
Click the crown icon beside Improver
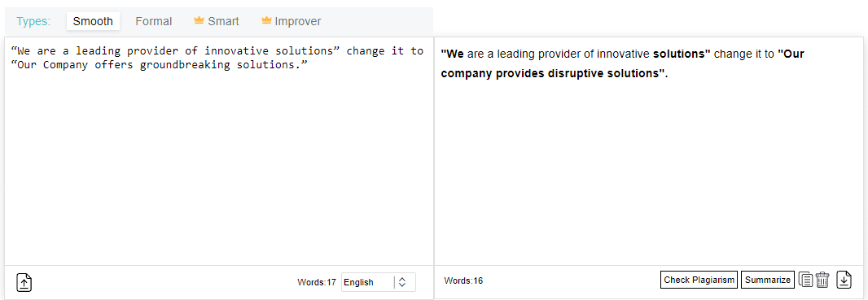tap(266, 21)
